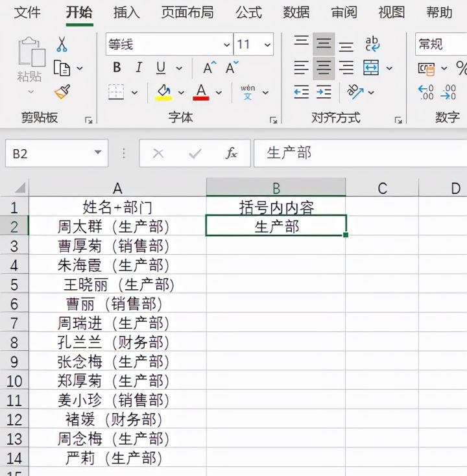This screenshot has width=467, height=476.
Task: Switch to 数据 tab
Action: point(296,12)
